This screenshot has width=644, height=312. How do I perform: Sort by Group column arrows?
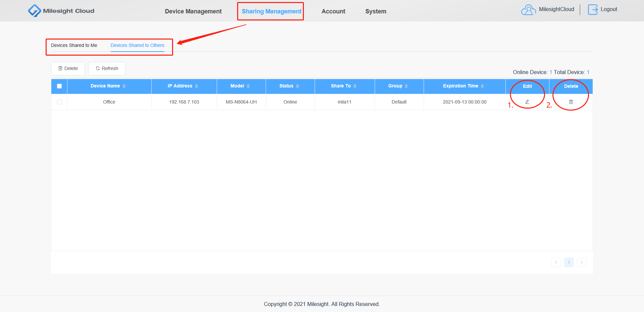click(406, 86)
